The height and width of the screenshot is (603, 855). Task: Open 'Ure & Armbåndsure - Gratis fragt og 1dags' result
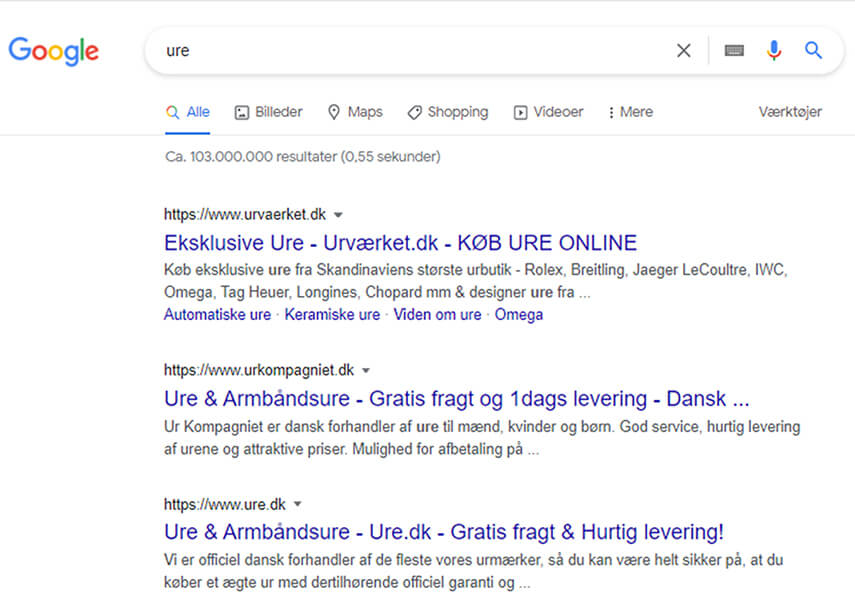pos(456,399)
